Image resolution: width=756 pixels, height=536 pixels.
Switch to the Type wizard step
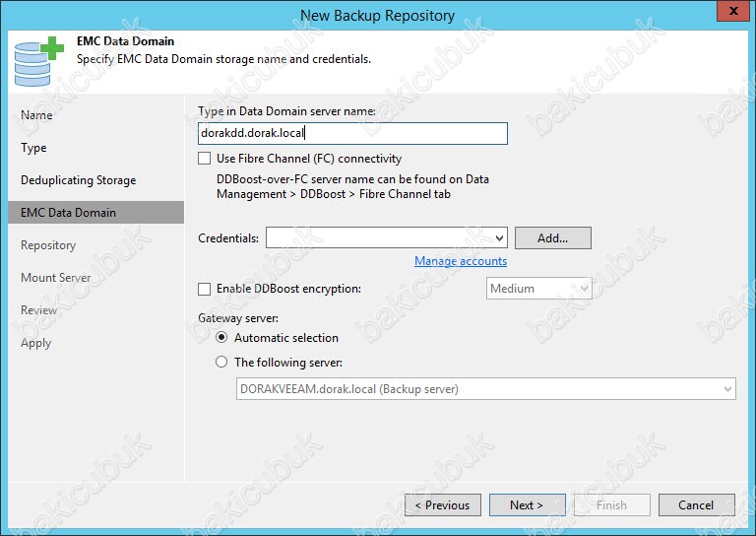pyautogui.click(x=34, y=148)
